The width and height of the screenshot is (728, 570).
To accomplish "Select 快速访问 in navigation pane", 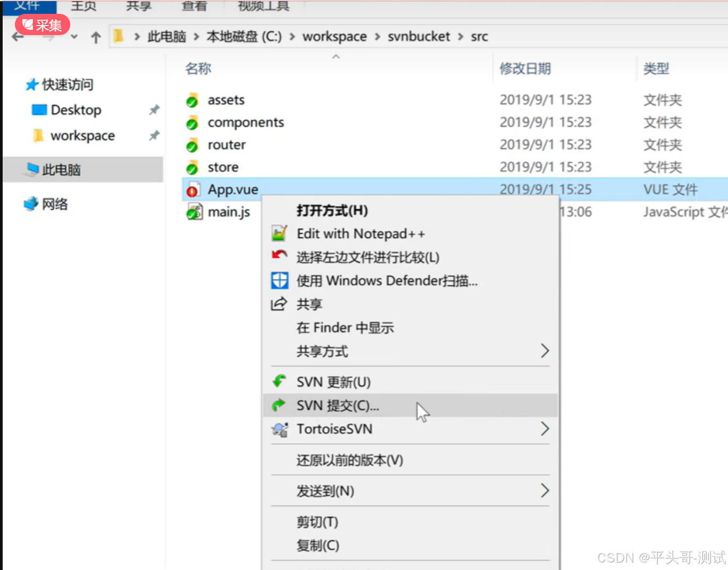I will (68, 85).
